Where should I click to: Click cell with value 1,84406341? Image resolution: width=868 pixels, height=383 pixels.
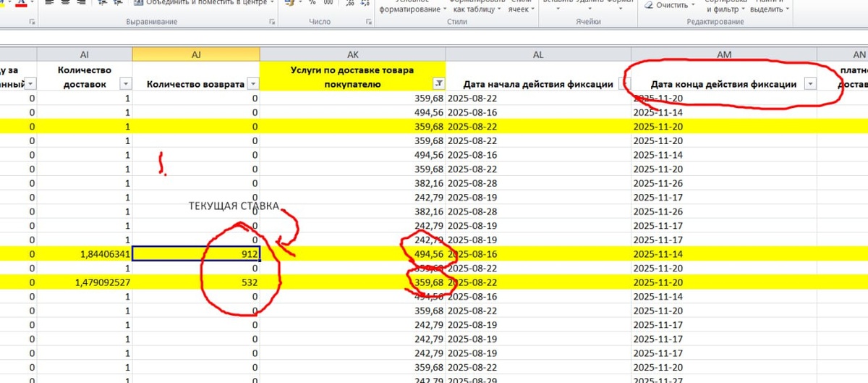(85, 253)
